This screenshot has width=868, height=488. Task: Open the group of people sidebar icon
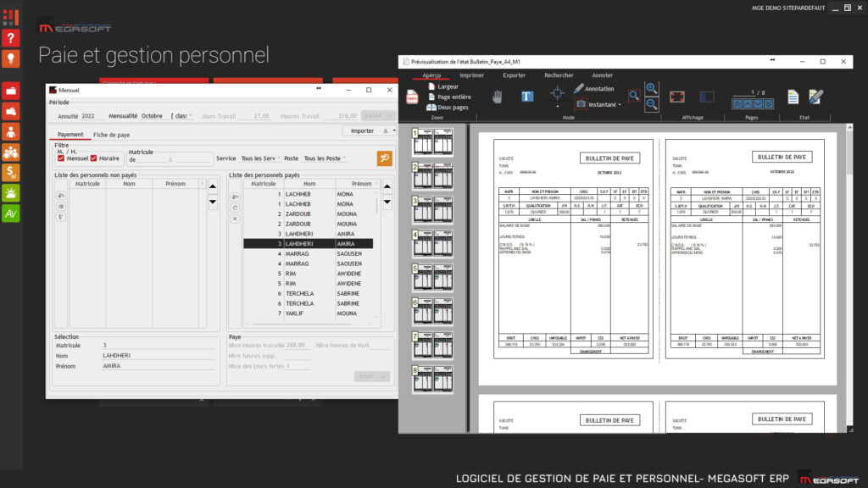(x=10, y=152)
